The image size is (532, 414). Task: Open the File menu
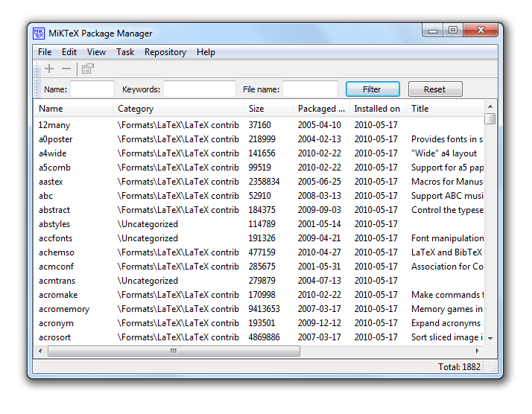coord(45,52)
